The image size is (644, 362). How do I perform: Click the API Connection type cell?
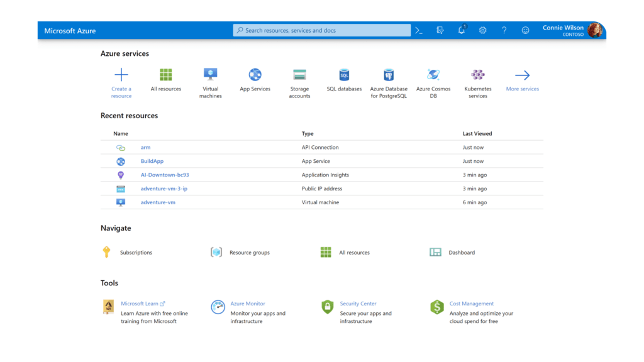(x=320, y=147)
